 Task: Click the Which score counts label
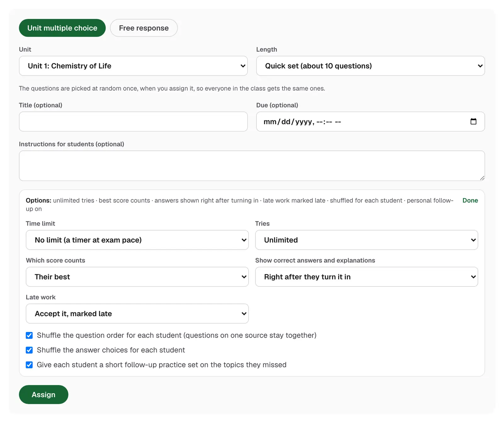click(55, 260)
